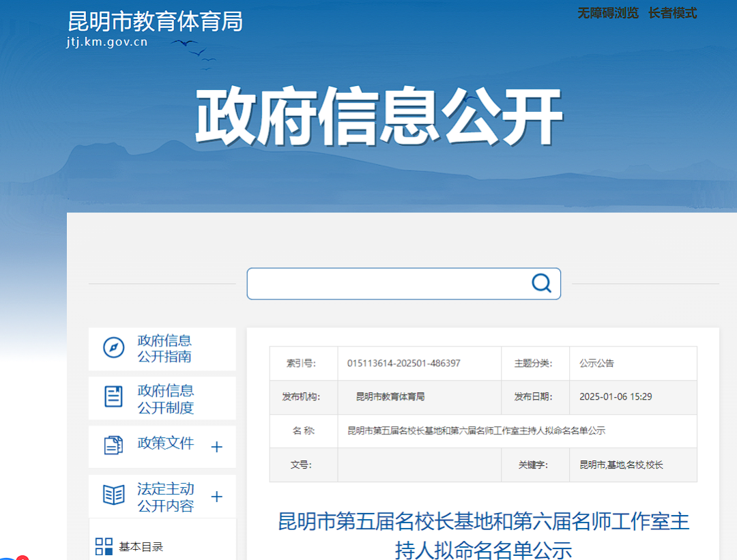The height and width of the screenshot is (560, 737).
Task: Click the magnifier search icon
Action: click(541, 283)
